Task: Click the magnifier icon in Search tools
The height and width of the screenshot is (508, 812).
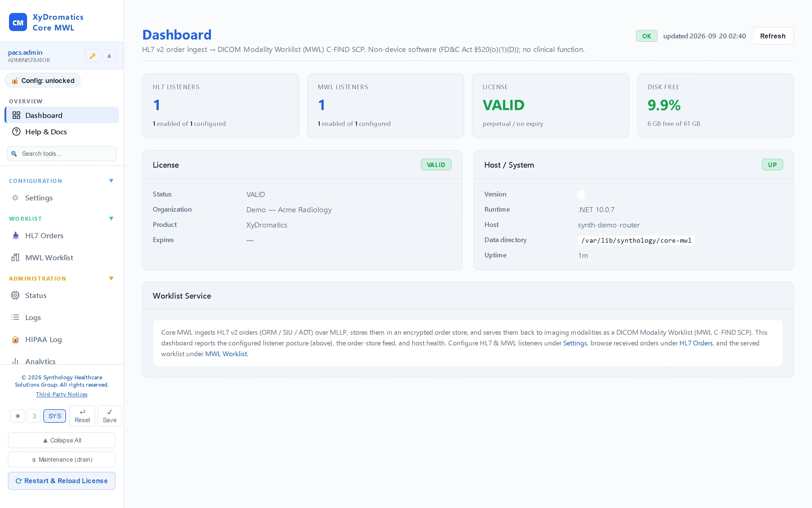Action: [x=14, y=154]
